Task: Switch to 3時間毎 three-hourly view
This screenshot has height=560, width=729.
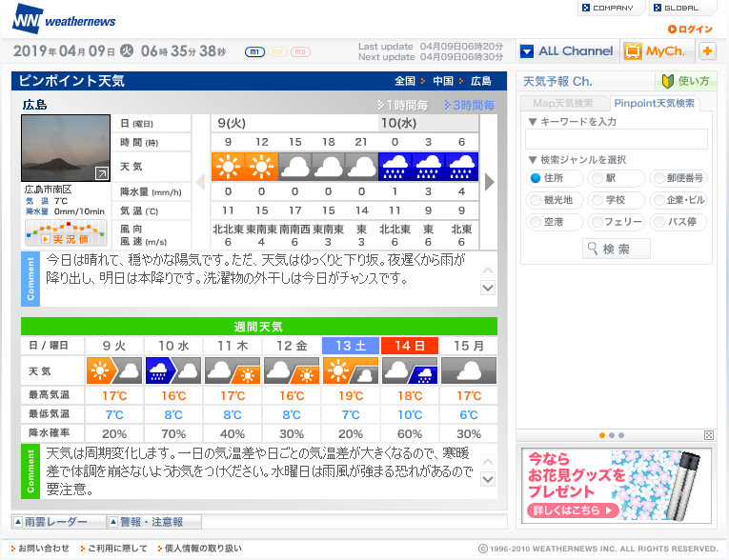Action: pyautogui.click(x=469, y=106)
